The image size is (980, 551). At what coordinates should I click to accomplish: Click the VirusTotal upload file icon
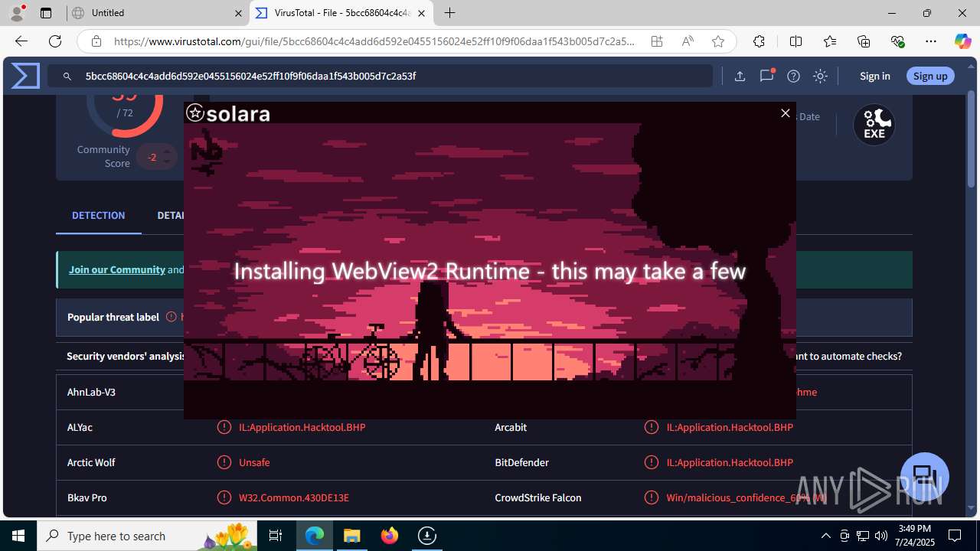tap(740, 76)
